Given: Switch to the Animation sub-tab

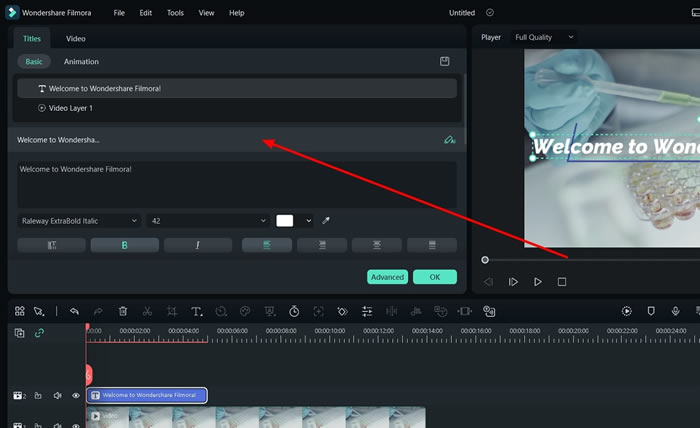Looking at the screenshot, I should pyautogui.click(x=81, y=62).
